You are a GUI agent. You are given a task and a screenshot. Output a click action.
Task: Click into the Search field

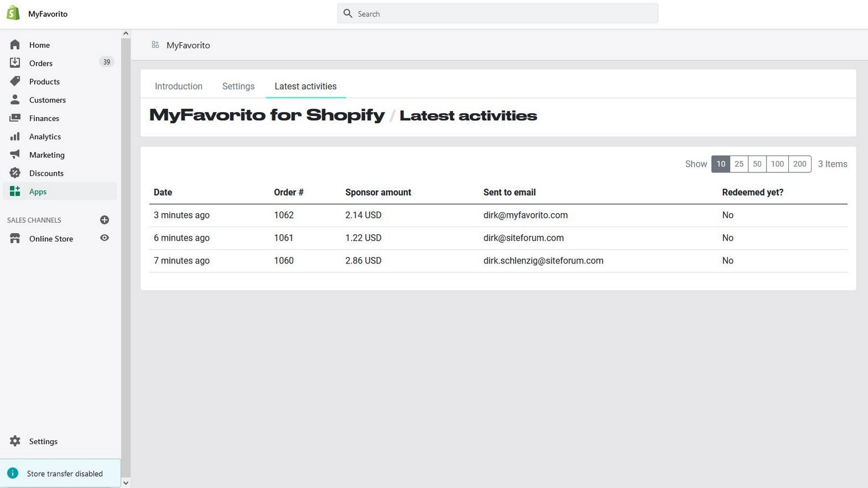tap(497, 14)
